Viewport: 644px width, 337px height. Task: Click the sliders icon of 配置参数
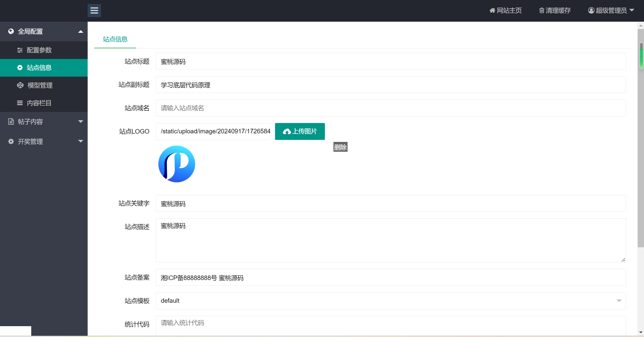click(x=20, y=50)
